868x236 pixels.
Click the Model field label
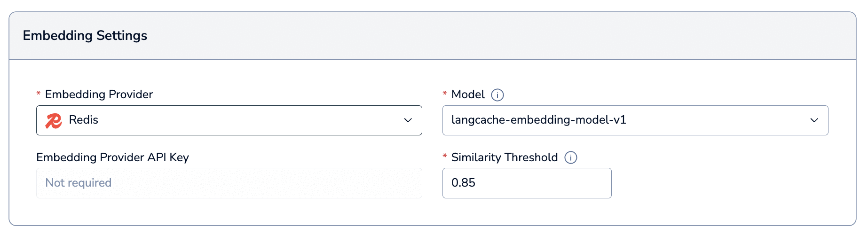(x=468, y=94)
